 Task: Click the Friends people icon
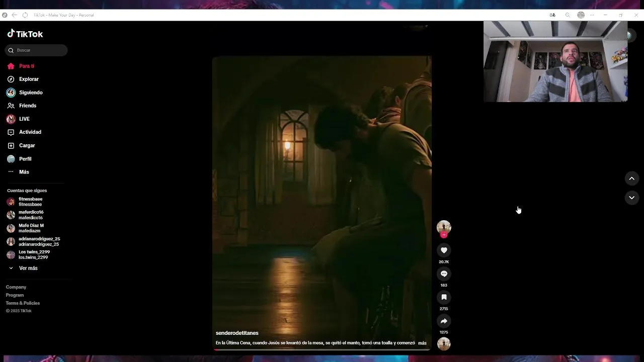point(11,106)
